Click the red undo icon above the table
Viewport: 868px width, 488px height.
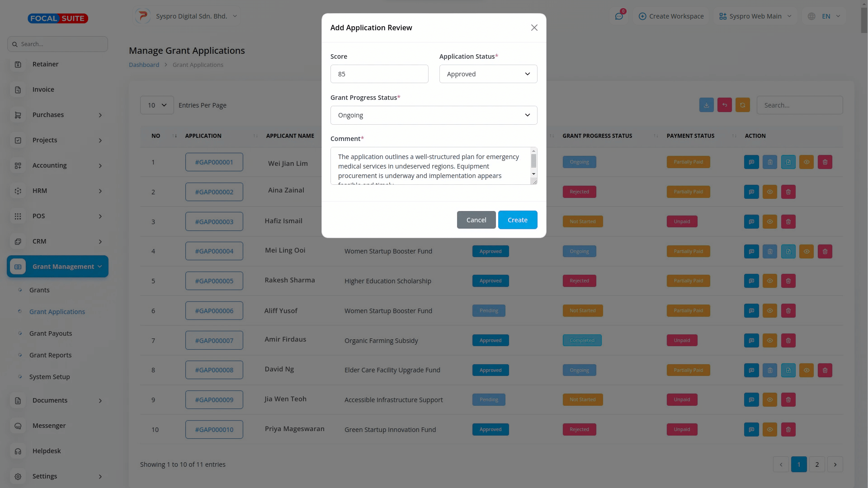(x=724, y=105)
